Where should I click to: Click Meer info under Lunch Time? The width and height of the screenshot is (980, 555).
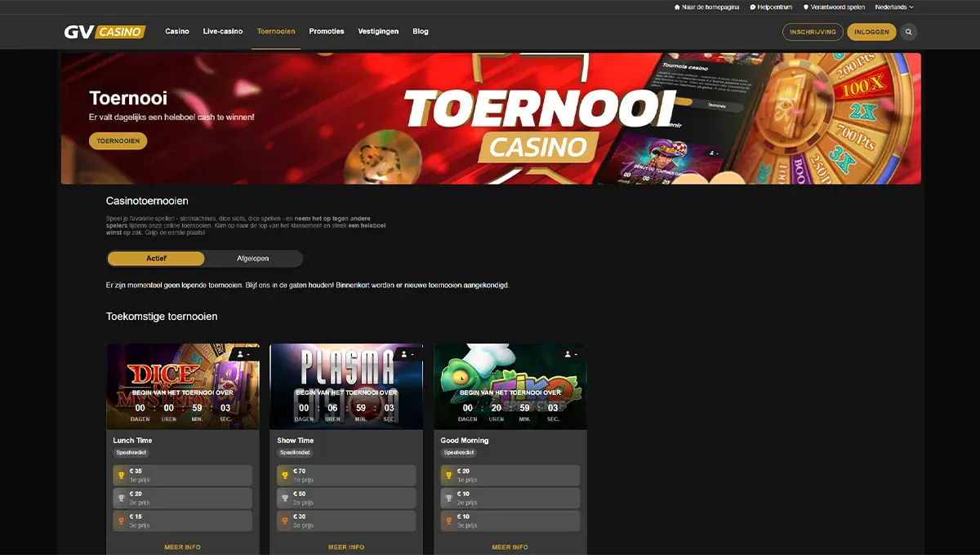(x=183, y=547)
